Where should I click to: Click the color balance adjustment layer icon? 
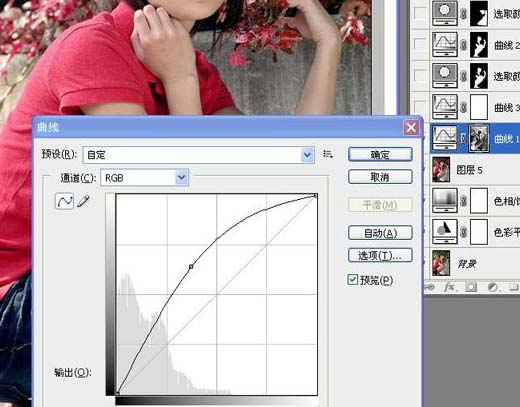pyautogui.click(x=445, y=232)
